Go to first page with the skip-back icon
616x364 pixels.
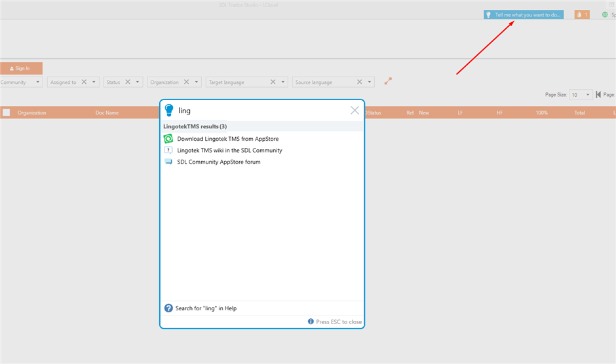pyautogui.click(x=598, y=94)
